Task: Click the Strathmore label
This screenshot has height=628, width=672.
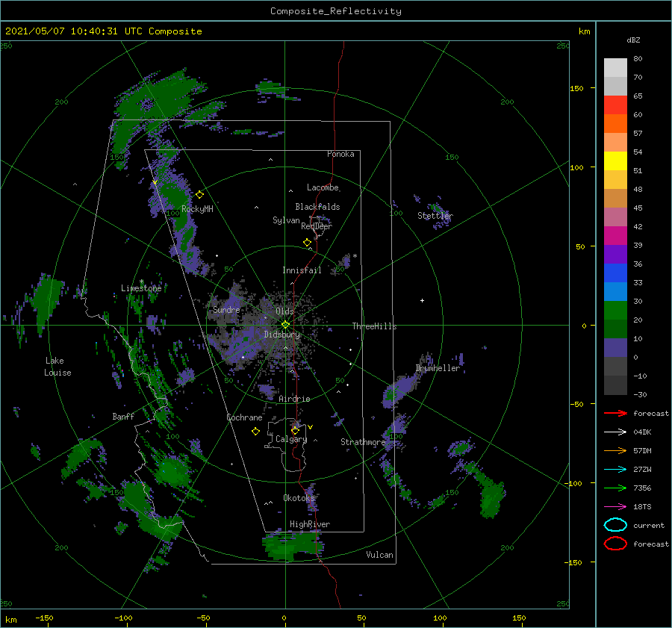Action: (x=363, y=442)
